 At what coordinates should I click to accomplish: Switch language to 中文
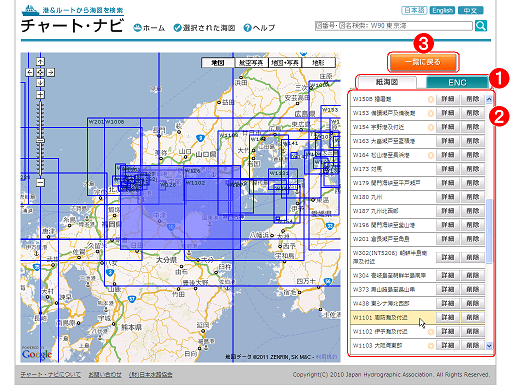470,10
